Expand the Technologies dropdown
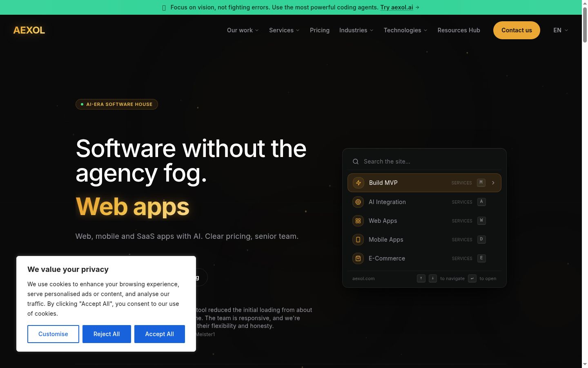The image size is (588, 368). (406, 30)
